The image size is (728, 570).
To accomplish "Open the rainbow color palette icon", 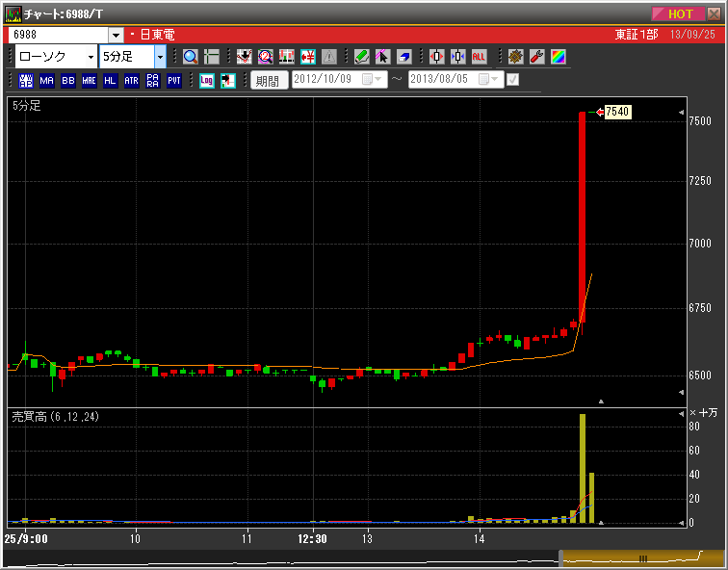I will click(x=558, y=57).
